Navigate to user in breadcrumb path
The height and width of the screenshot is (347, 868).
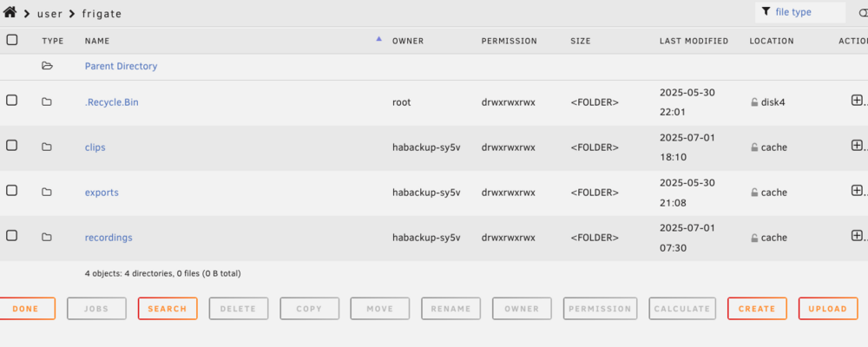click(x=49, y=14)
